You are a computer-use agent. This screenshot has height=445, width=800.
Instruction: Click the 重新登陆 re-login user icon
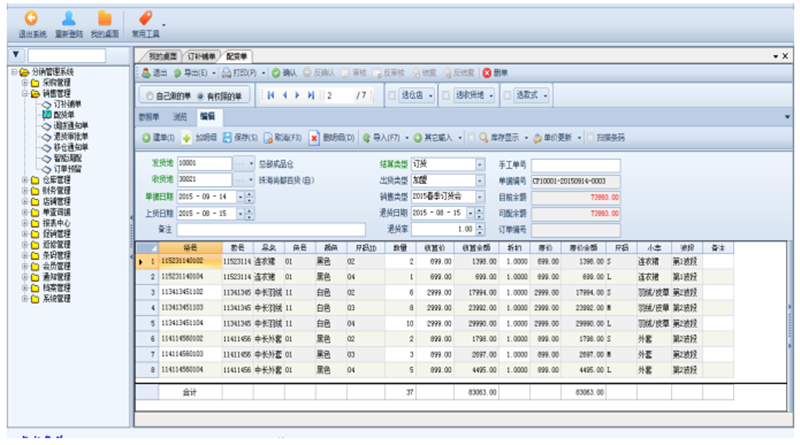coord(68,18)
